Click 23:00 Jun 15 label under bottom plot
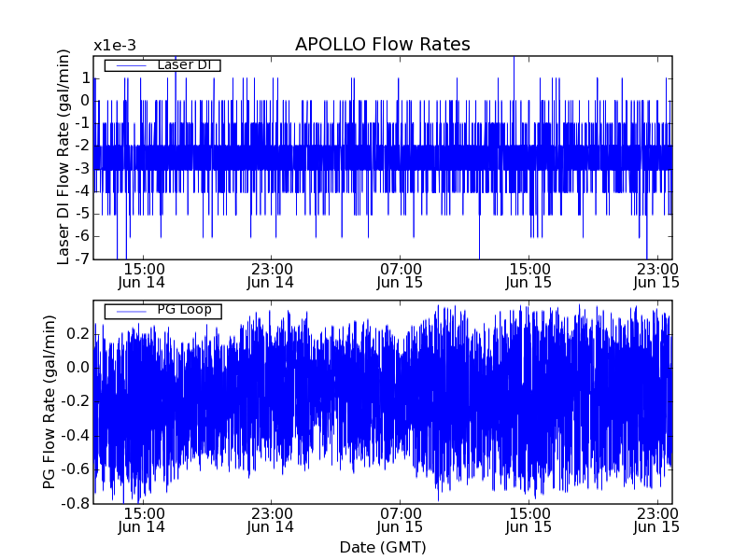The height and width of the screenshot is (560, 747). click(x=656, y=521)
